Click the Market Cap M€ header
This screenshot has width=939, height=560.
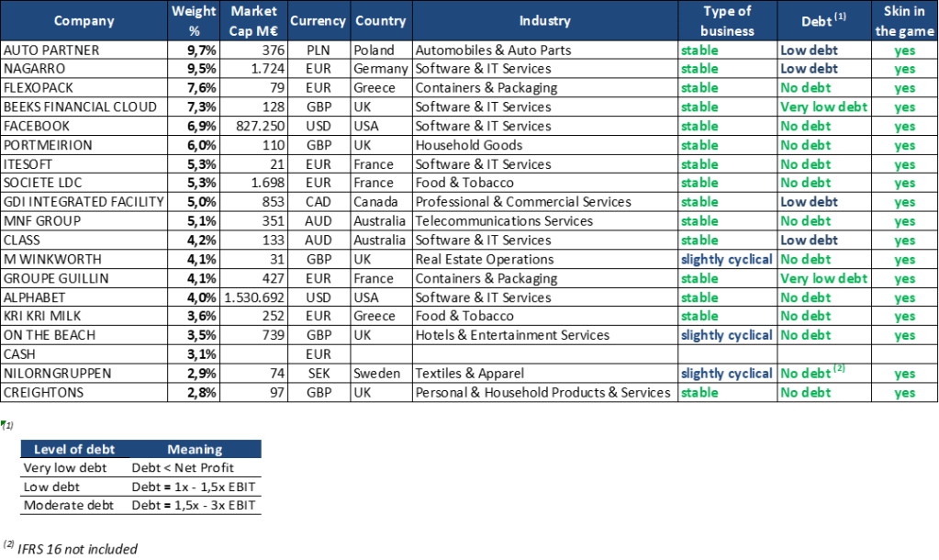[253, 21]
